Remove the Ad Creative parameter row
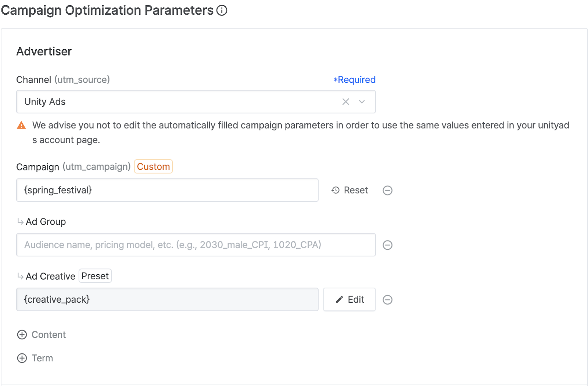Viewport: 588px width, 386px height. tap(387, 300)
